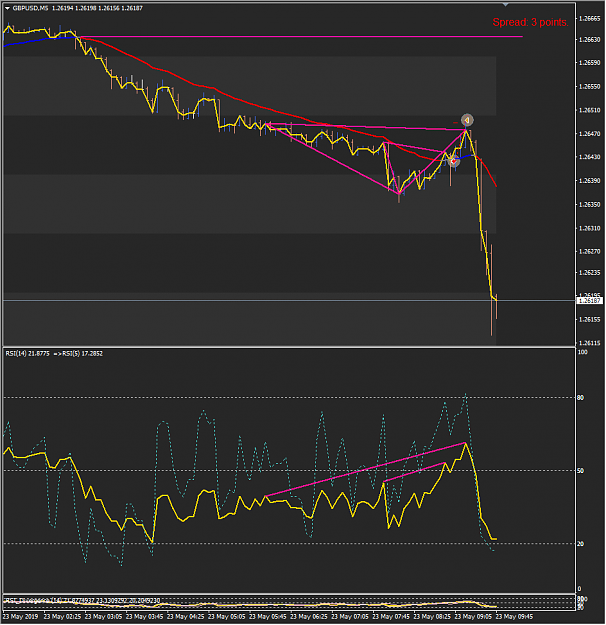Click the 1.26430 price axis label
The image size is (606, 625).
tap(590, 157)
